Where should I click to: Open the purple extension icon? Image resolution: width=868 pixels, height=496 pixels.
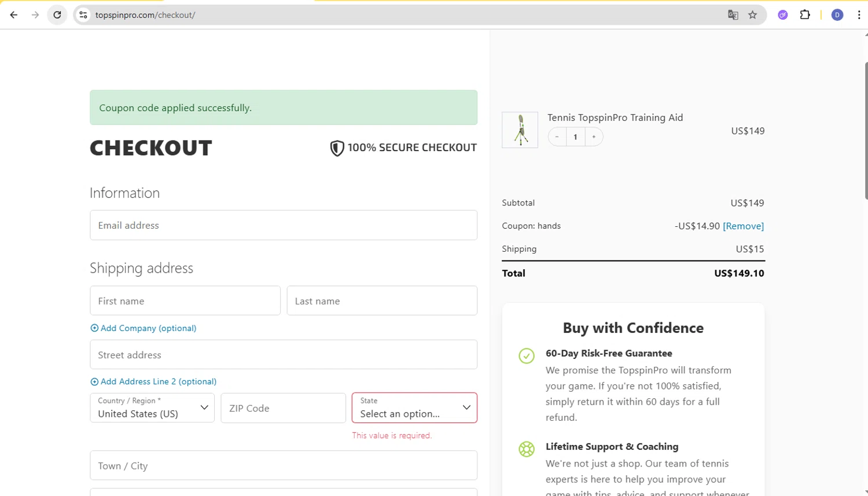[783, 15]
